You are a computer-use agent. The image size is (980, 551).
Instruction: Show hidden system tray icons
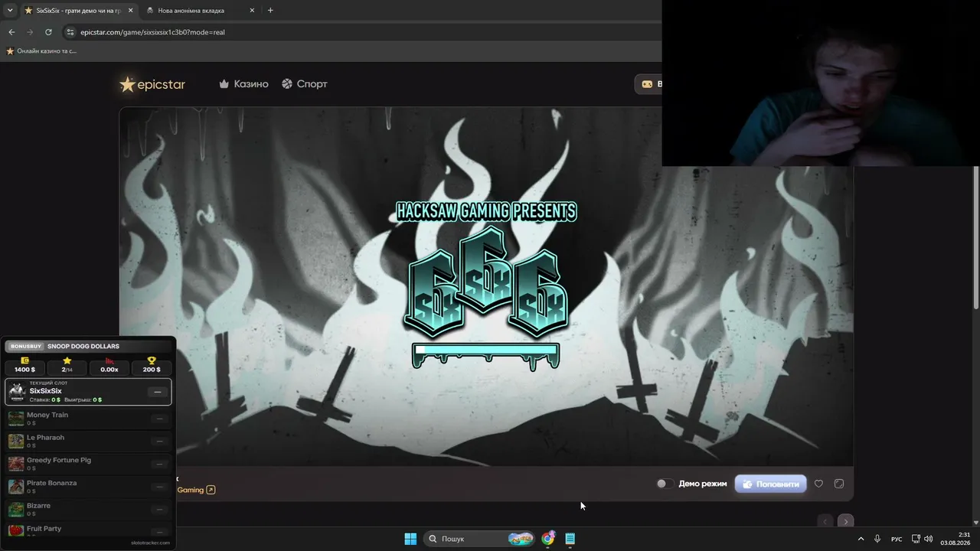(x=861, y=539)
